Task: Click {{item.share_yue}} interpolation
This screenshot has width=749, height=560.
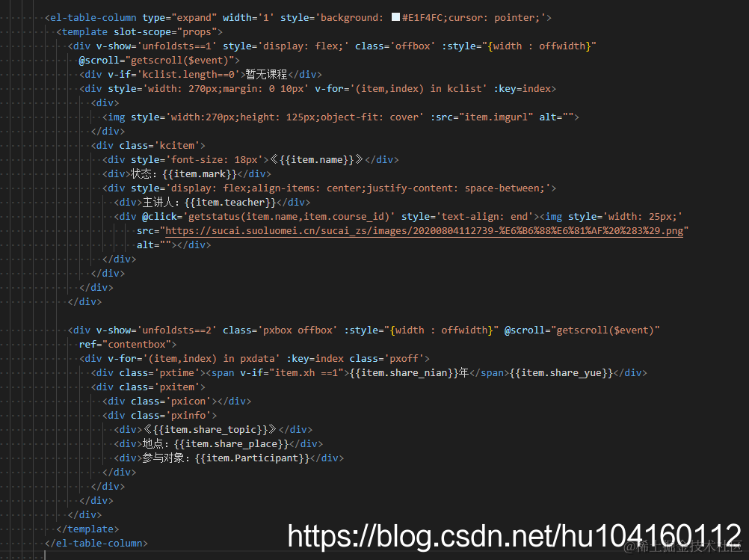Action: [x=561, y=372]
